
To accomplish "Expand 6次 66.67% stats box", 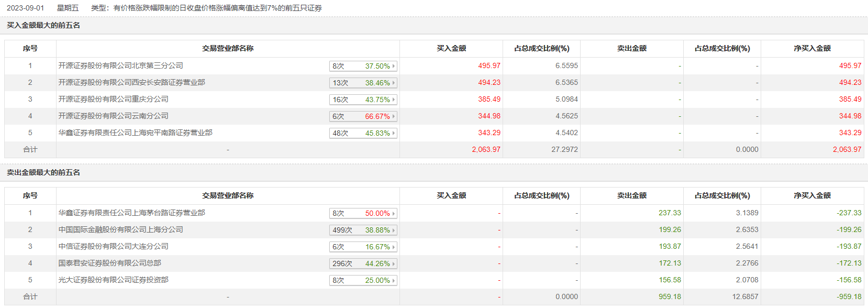I will (x=363, y=116).
